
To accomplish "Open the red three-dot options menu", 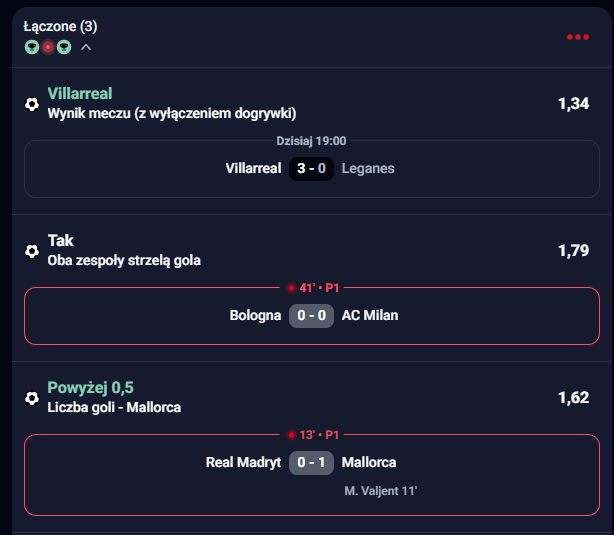I will [577, 38].
